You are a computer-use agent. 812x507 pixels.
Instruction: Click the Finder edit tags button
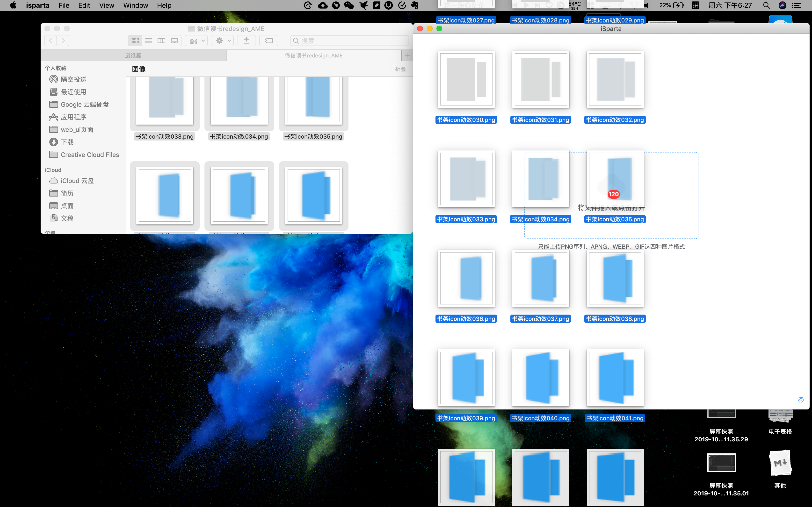[268, 41]
